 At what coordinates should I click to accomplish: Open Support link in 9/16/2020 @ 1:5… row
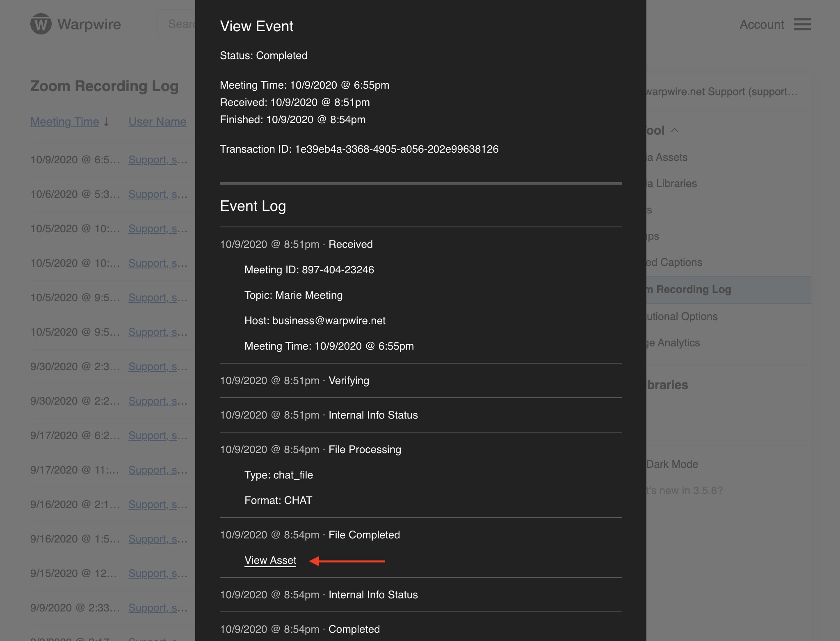[x=158, y=539]
